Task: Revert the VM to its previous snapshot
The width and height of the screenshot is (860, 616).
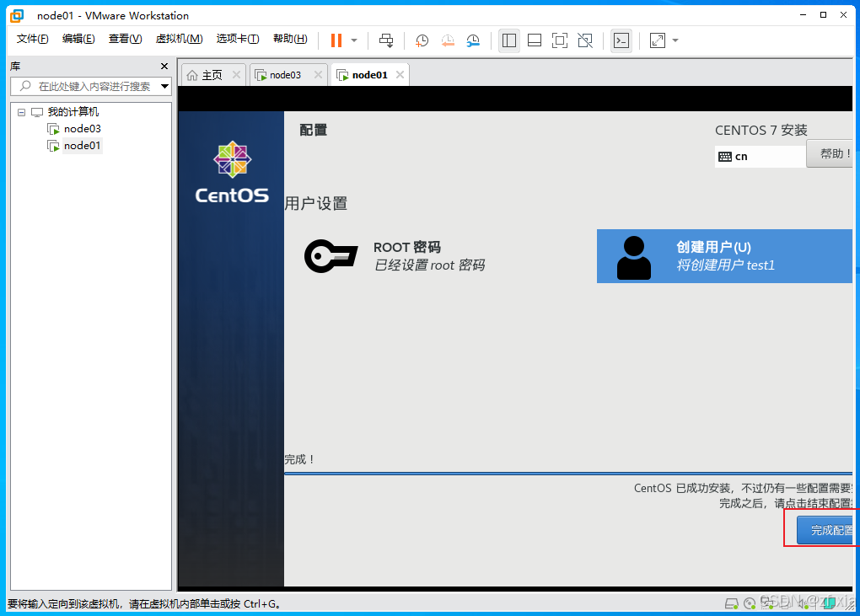Action: point(448,40)
